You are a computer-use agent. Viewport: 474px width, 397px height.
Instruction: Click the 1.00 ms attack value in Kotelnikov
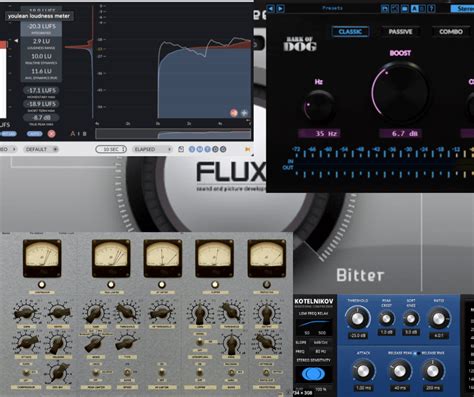[363, 388]
